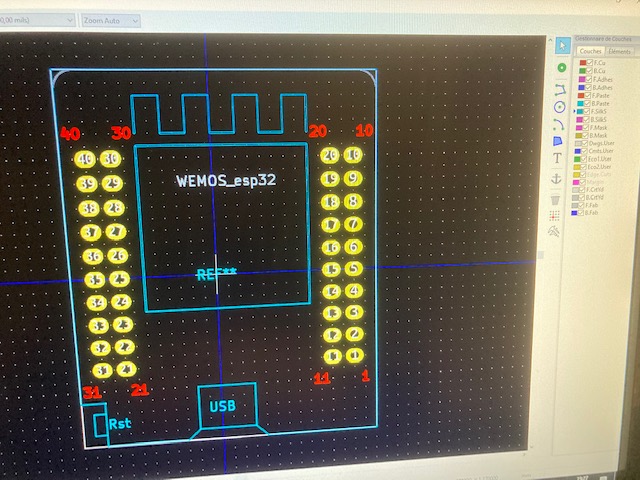Select yellow pad number 20
Viewport: 640px width, 480px height.
click(330, 155)
